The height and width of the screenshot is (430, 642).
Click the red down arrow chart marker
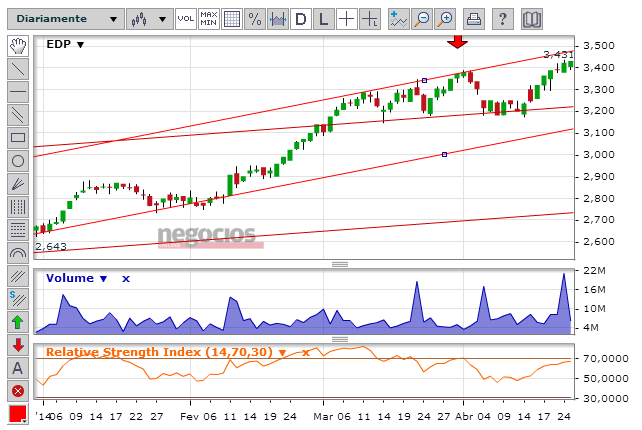pyautogui.click(x=457, y=42)
